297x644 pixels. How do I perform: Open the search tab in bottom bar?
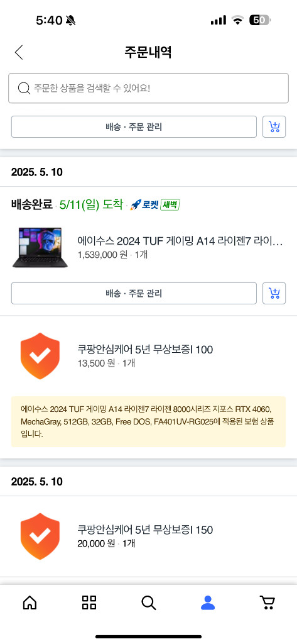pyautogui.click(x=148, y=602)
